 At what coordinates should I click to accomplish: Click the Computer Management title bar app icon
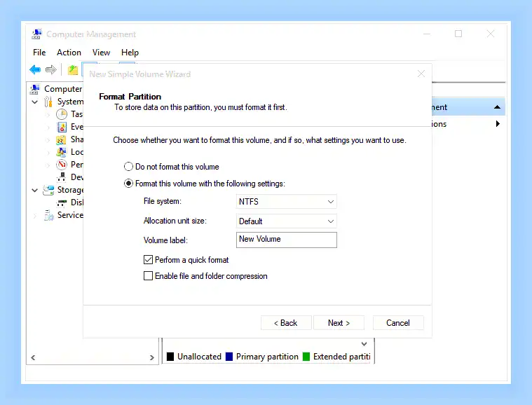coord(36,34)
